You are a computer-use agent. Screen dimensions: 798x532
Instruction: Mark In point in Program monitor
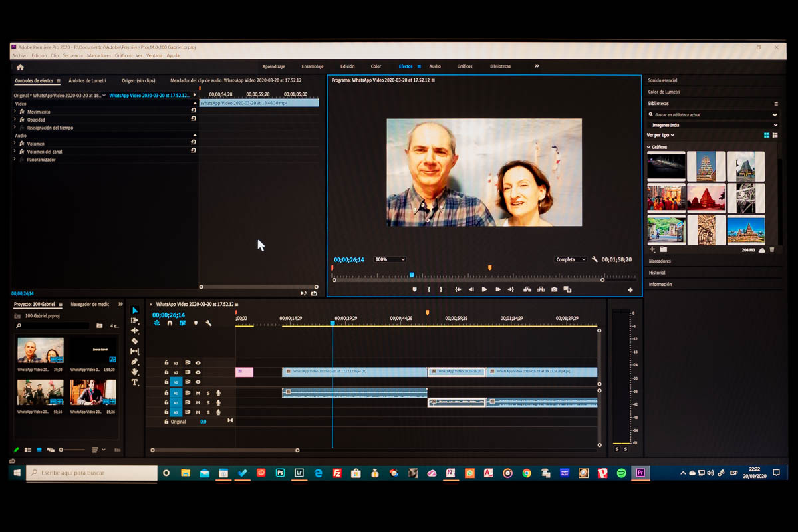point(428,289)
